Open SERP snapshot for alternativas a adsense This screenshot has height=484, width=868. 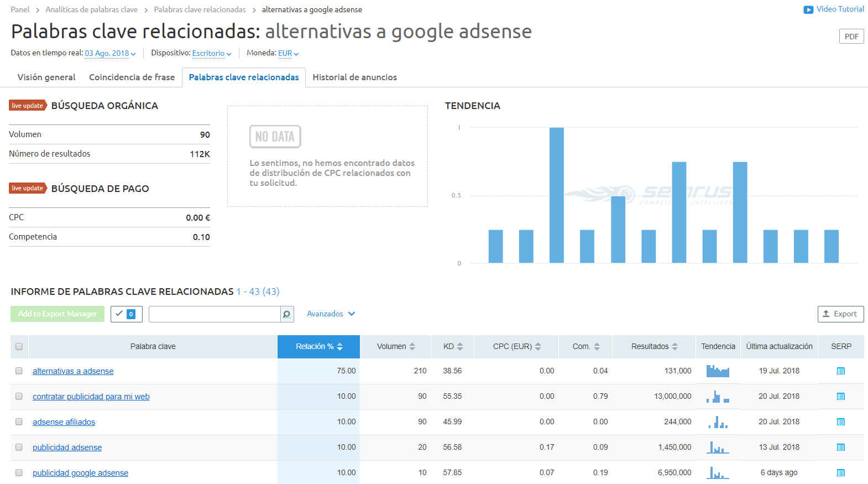coord(840,371)
